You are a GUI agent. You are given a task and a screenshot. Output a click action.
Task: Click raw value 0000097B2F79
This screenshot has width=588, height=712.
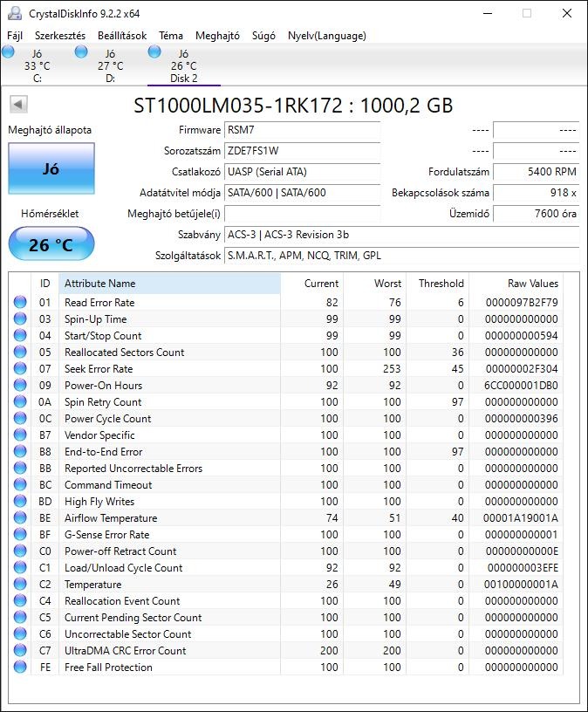[x=521, y=303]
